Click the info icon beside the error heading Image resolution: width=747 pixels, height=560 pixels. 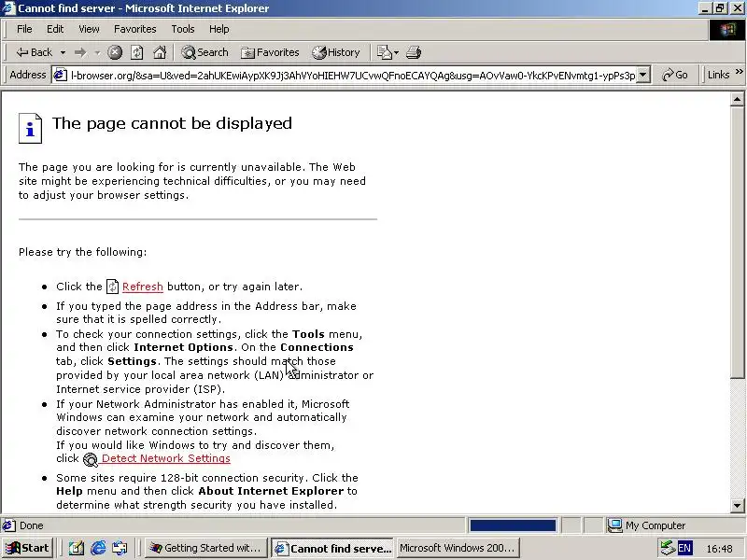tap(30, 128)
